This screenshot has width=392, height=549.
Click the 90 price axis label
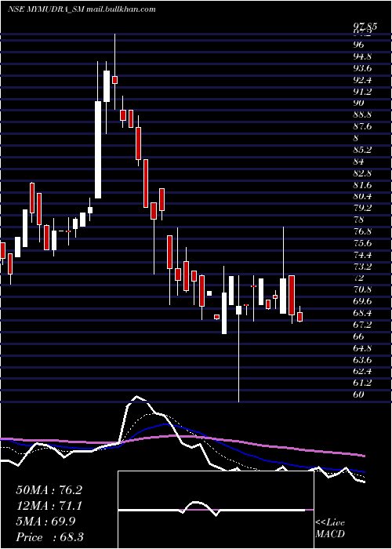coord(358,103)
